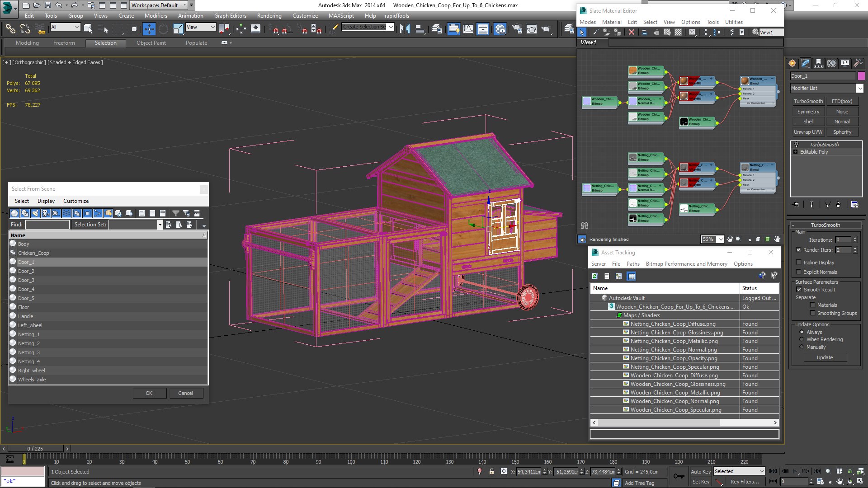Select the Manually update option
The height and width of the screenshot is (488, 868).
point(802,347)
